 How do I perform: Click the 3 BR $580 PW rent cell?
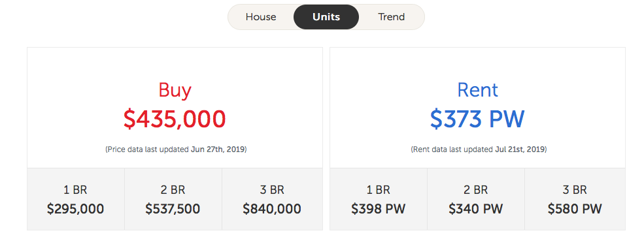tap(575, 199)
